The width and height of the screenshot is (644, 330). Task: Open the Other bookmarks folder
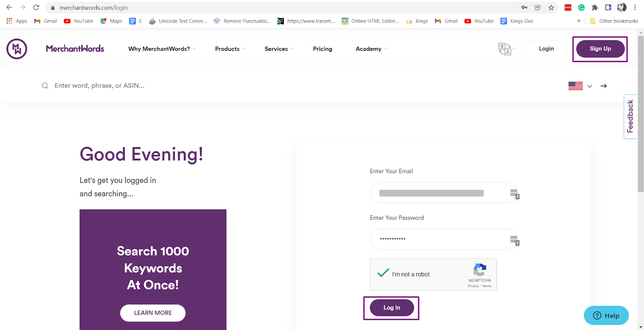click(614, 21)
